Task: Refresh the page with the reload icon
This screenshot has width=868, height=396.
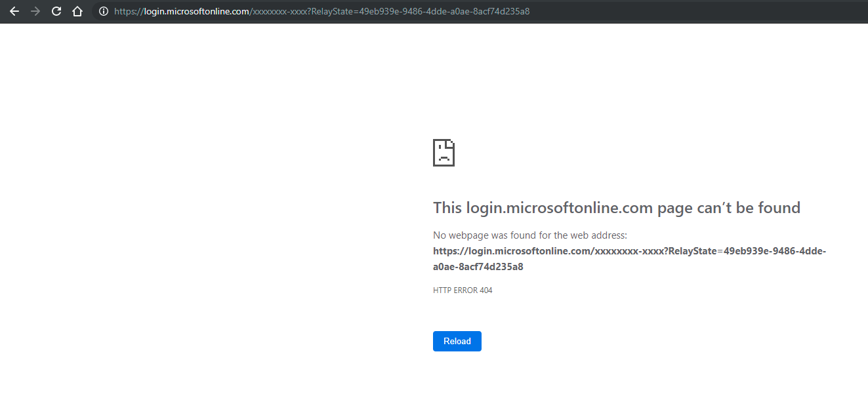Action: [x=56, y=11]
